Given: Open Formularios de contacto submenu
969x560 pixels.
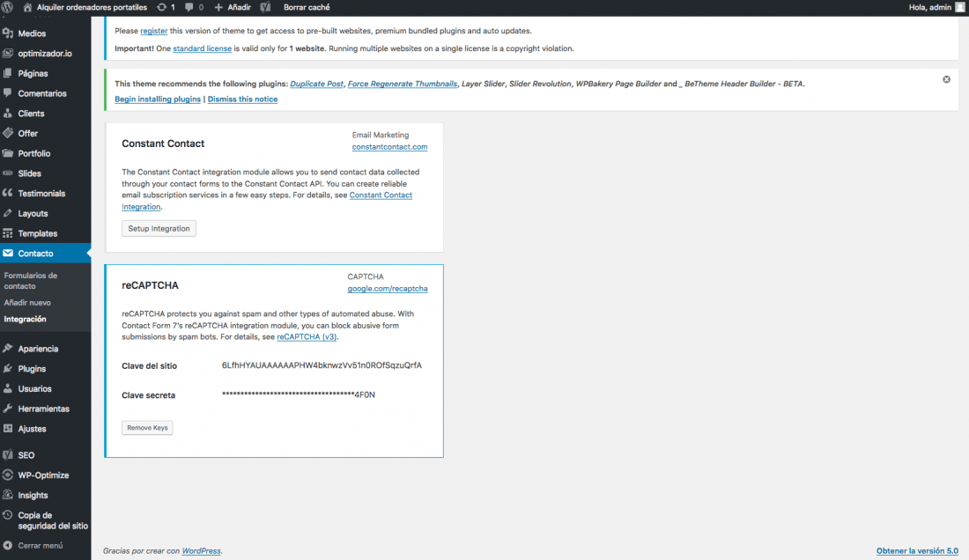Looking at the screenshot, I should 30,280.
